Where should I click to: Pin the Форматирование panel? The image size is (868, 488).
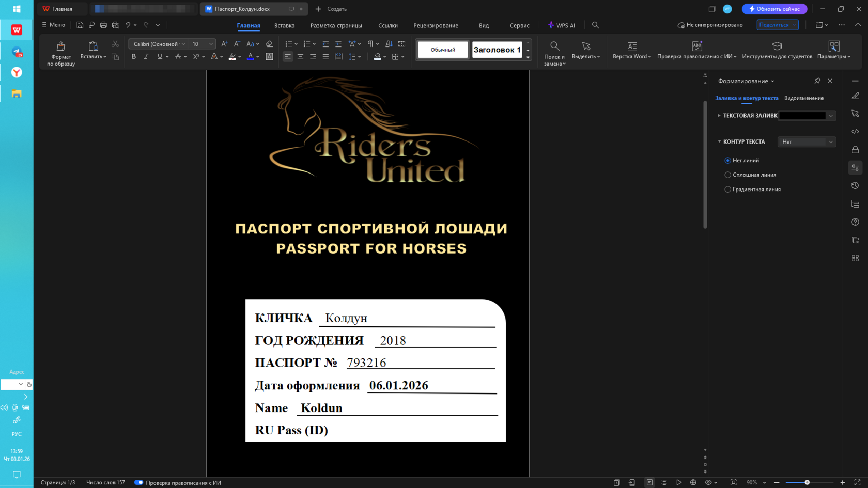click(x=817, y=81)
